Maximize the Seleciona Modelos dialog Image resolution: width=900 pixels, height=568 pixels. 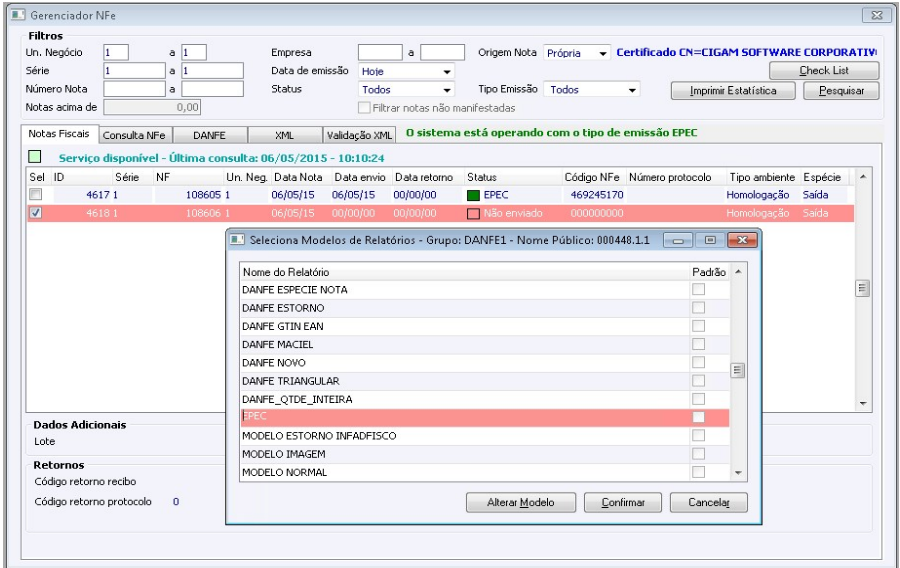(708, 241)
